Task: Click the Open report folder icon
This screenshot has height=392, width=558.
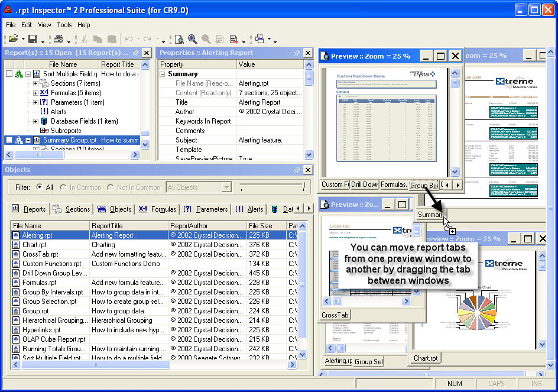Action: [13, 38]
